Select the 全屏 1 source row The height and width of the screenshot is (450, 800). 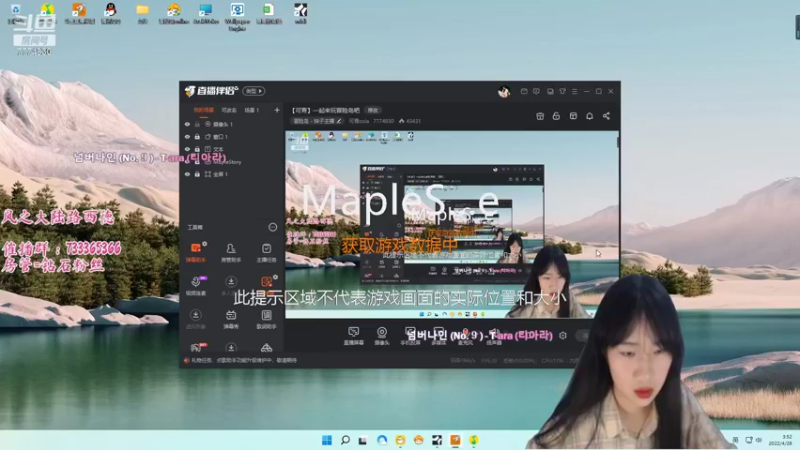232,174
